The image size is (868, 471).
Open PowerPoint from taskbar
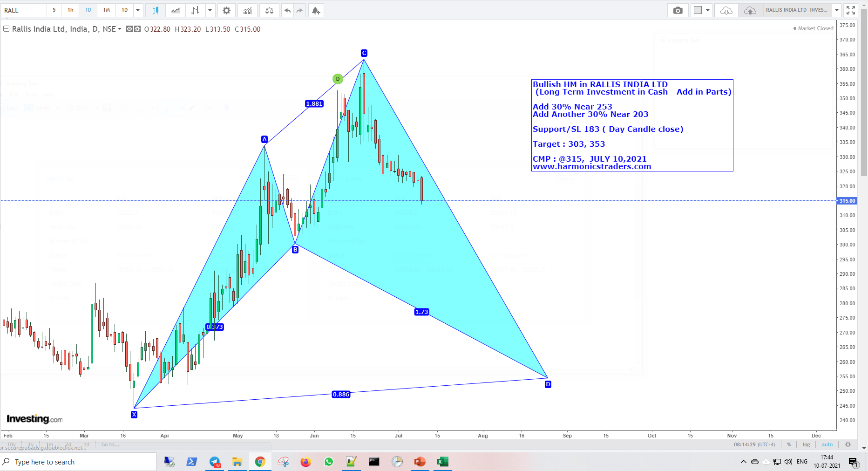pyautogui.click(x=420, y=462)
